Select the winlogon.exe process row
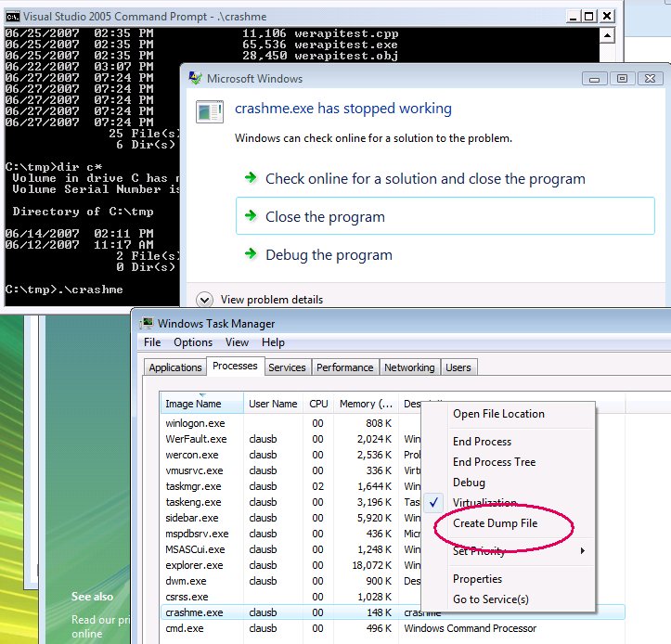 (x=291, y=423)
